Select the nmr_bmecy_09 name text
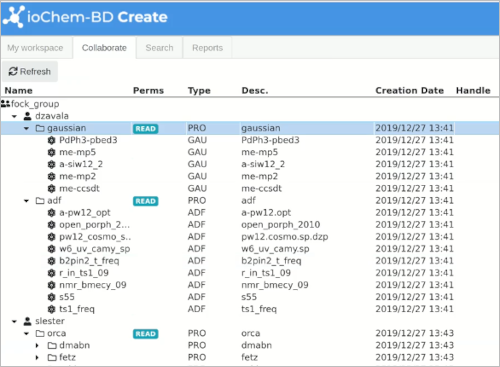The height and width of the screenshot is (367, 500). click(93, 285)
